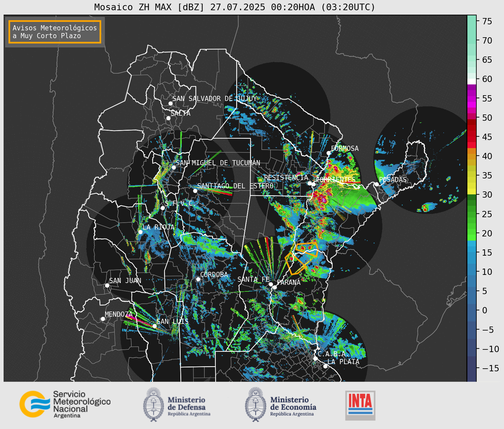Click the Mendoza city marker
This screenshot has height=429, width=504.
(103, 319)
